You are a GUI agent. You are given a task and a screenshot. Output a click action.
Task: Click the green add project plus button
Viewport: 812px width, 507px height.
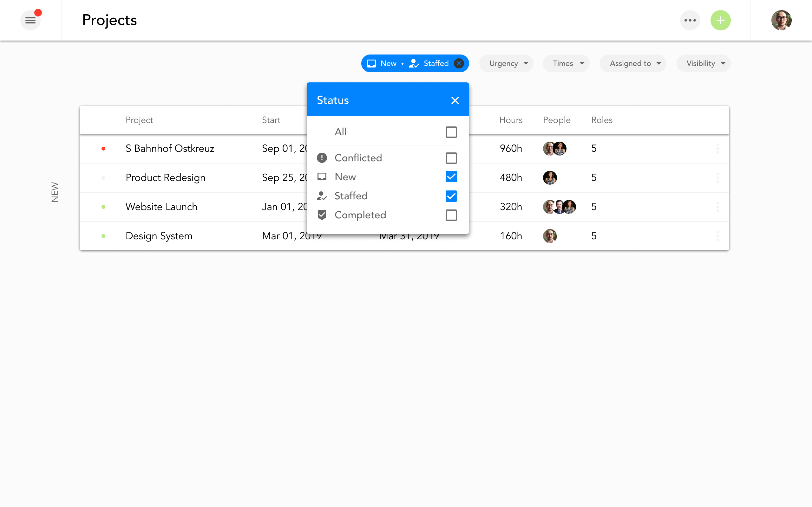tap(720, 21)
